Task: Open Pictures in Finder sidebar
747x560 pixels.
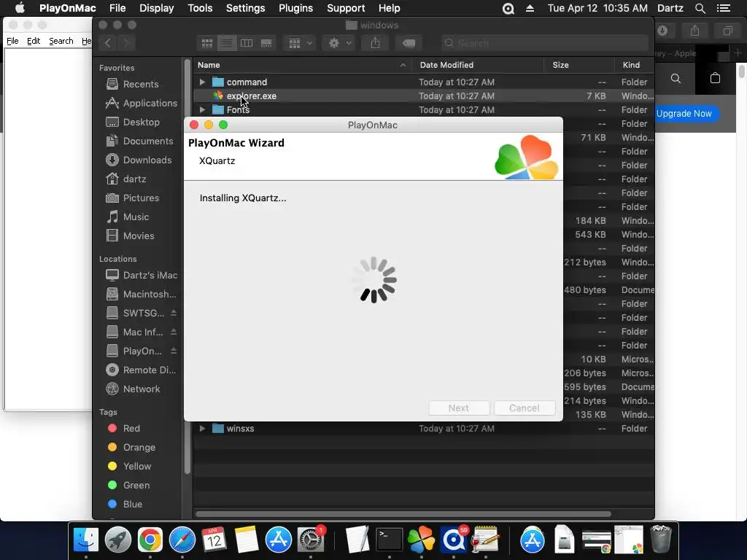Action: [x=132, y=198]
